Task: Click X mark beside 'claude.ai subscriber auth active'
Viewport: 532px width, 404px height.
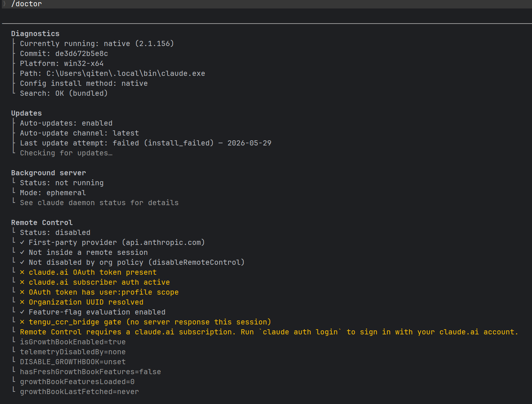Action: click(x=22, y=282)
